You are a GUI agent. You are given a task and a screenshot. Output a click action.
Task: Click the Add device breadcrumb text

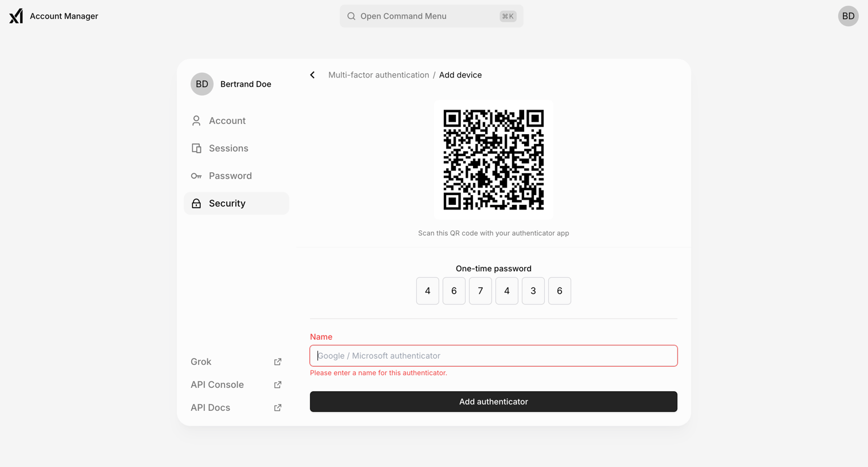460,75
